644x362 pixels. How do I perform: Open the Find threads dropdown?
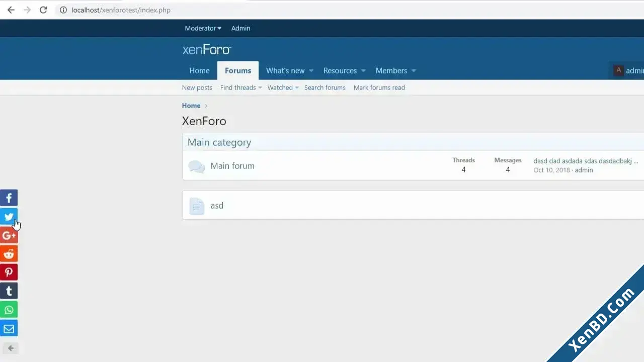click(x=241, y=87)
